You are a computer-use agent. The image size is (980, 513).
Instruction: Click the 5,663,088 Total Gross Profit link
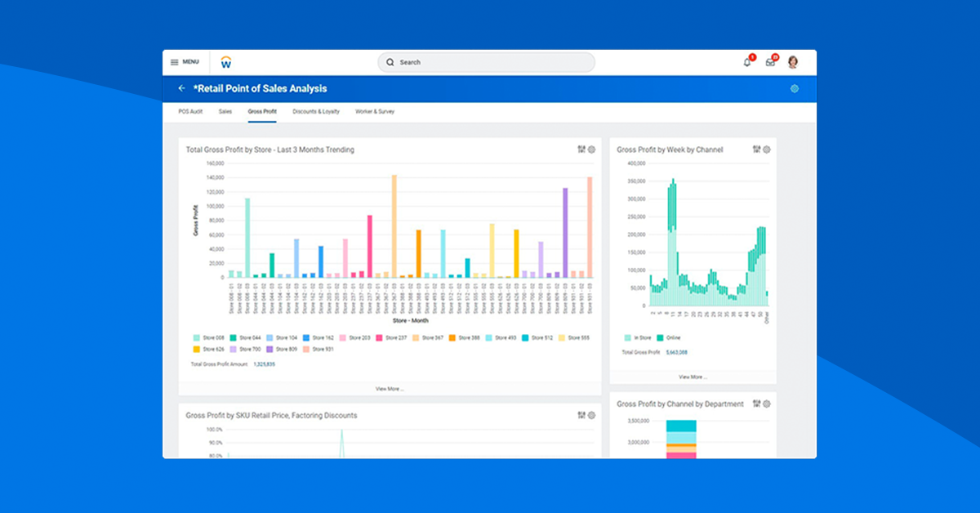[676, 351]
